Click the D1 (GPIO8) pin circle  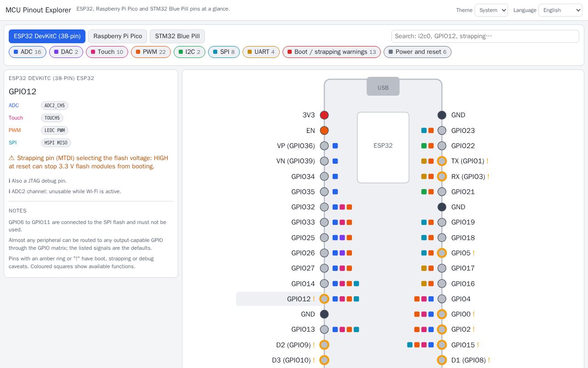tap(442, 360)
